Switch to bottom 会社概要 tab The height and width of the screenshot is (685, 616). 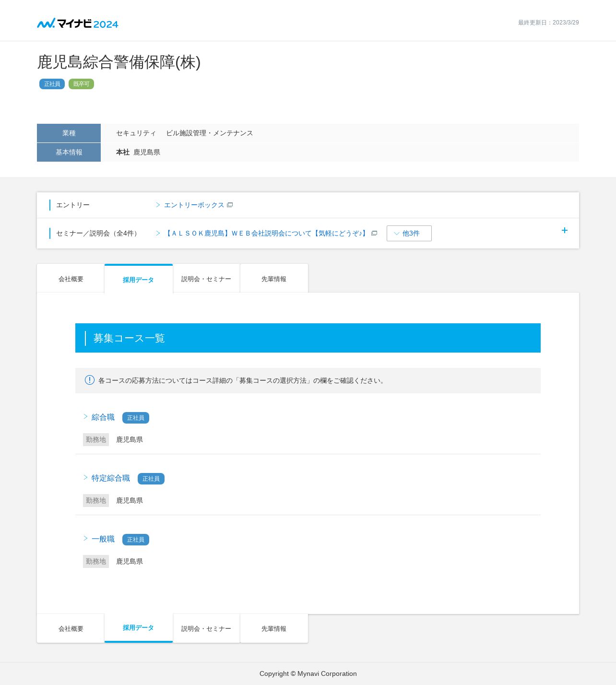point(71,628)
